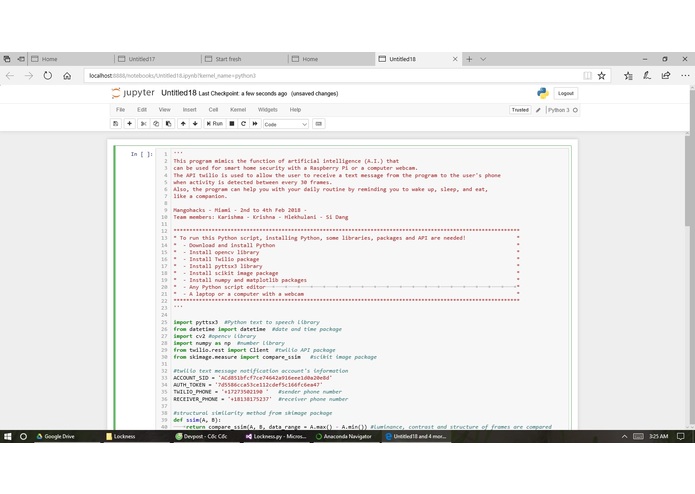Open Anaconda Navigator from taskbar
The height and width of the screenshot is (494, 695).
[x=344, y=436]
